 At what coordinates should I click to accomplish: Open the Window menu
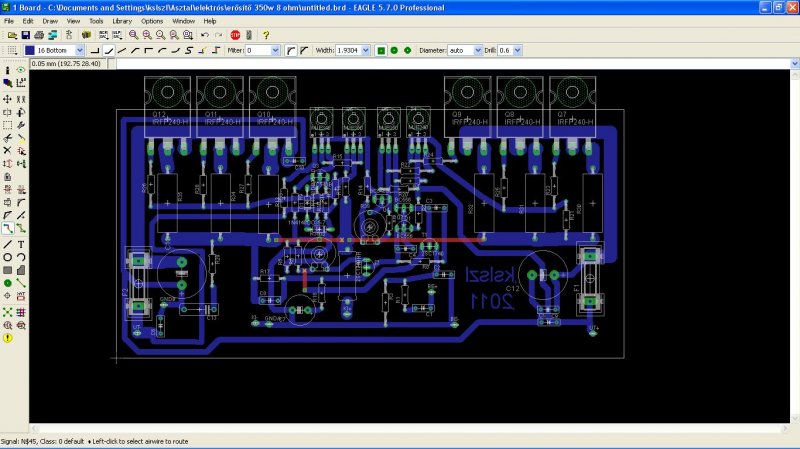[x=183, y=21]
